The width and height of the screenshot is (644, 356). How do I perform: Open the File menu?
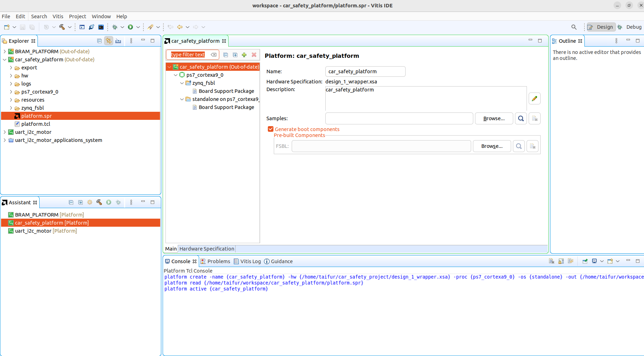[6, 16]
